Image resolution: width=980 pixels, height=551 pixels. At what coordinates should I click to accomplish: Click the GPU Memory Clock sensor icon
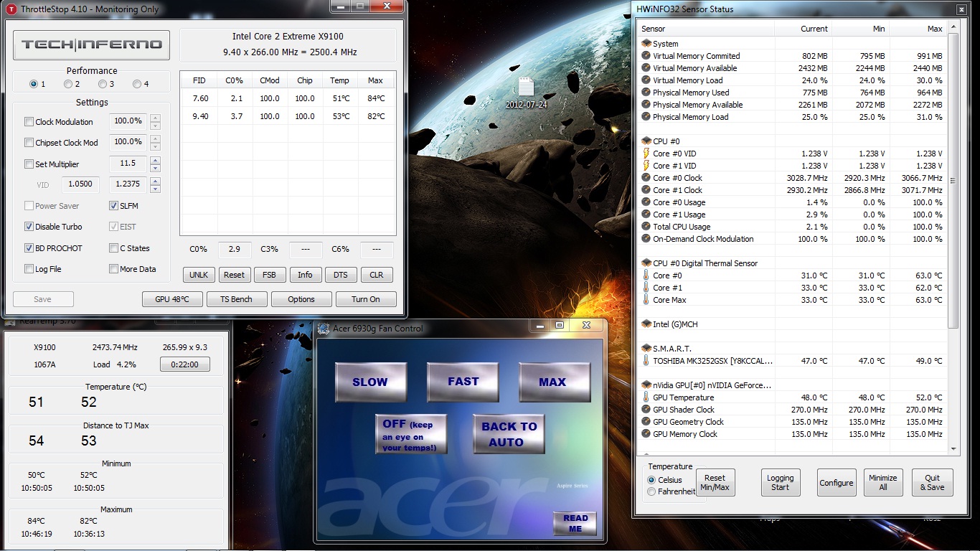pyautogui.click(x=646, y=434)
